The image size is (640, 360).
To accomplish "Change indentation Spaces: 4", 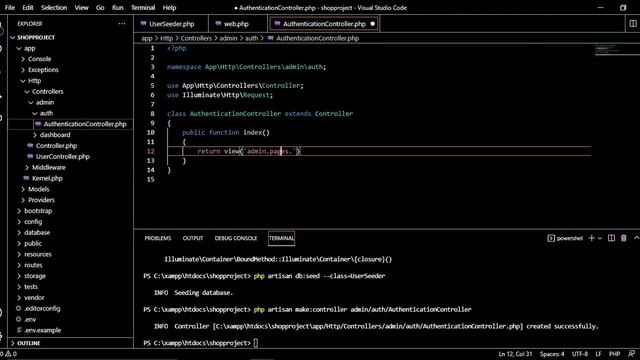I will [x=552, y=354].
